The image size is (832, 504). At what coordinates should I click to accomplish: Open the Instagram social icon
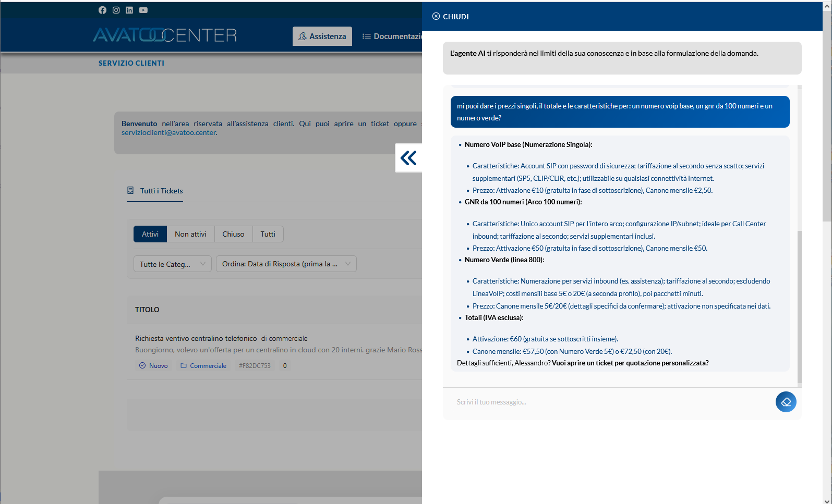pyautogui.click(x=116, y=10)
